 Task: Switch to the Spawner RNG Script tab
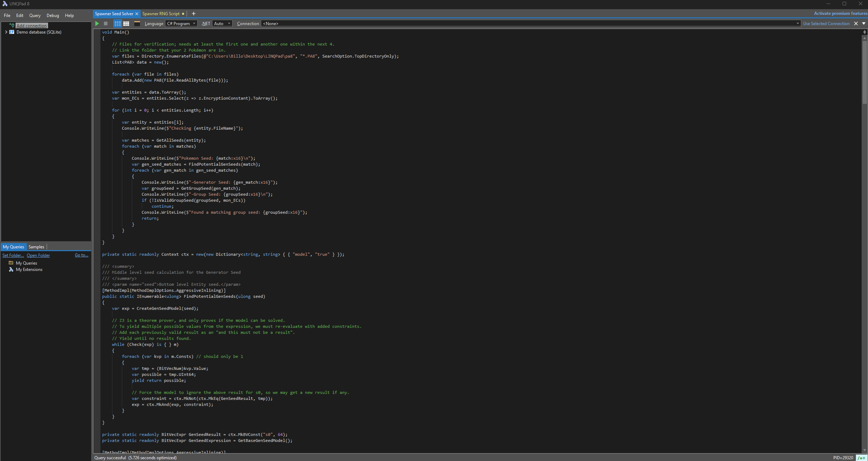click(x=161, y=14)
